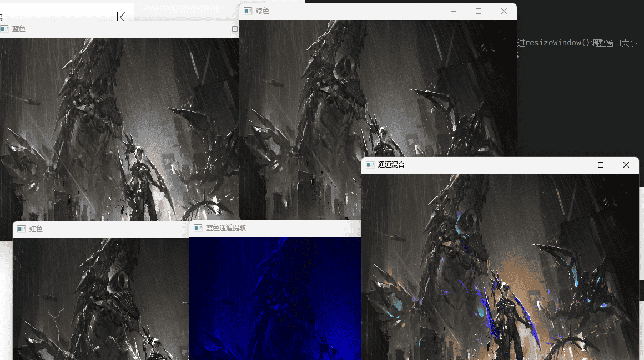Close the 绿色 window
Screen dimensions: 644x360
[x=504, y=11]
